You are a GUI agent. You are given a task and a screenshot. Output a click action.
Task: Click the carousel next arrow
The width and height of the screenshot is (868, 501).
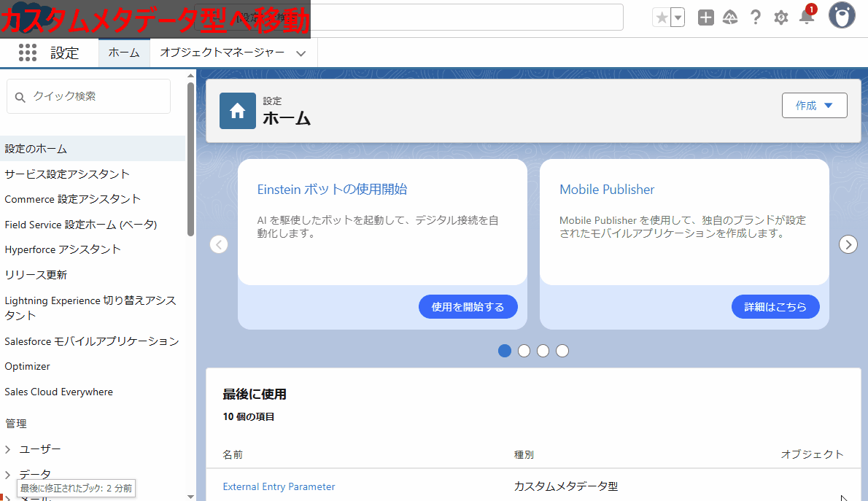tap(848, 244)
